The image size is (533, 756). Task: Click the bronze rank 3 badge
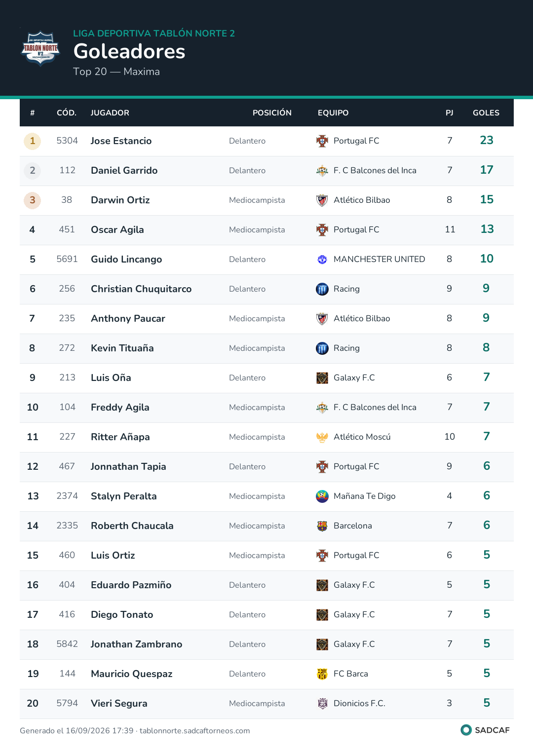33,200
